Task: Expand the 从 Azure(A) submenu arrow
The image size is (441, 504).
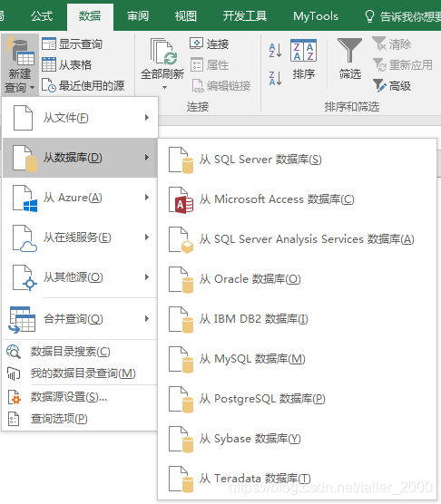Action: [147, 197]
